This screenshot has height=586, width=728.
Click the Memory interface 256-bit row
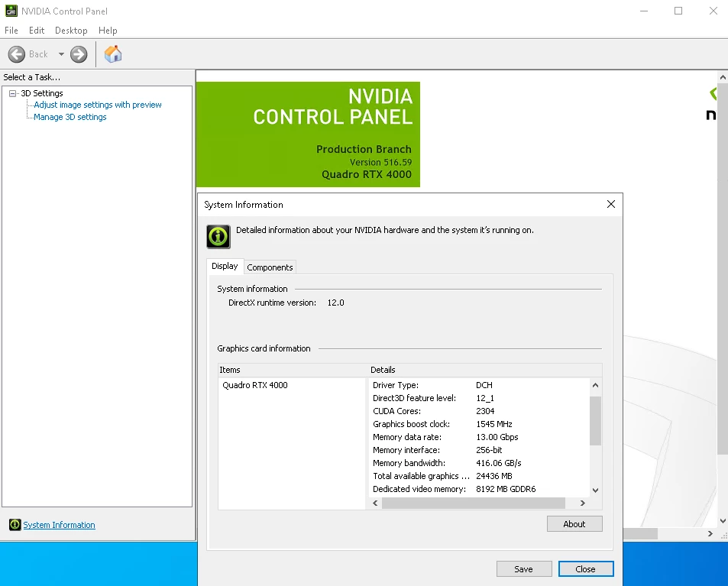479,450
